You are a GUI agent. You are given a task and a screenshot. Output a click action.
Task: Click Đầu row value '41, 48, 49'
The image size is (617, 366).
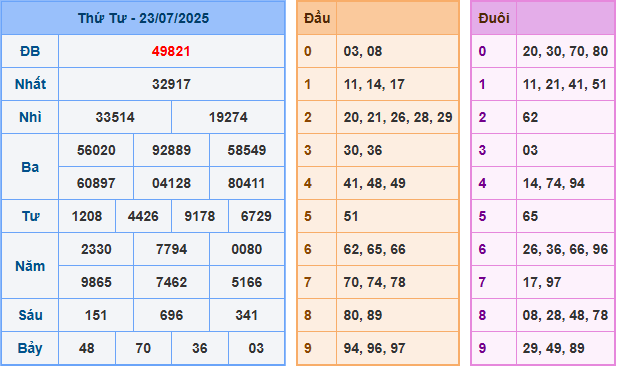click(x=374, y=183)
